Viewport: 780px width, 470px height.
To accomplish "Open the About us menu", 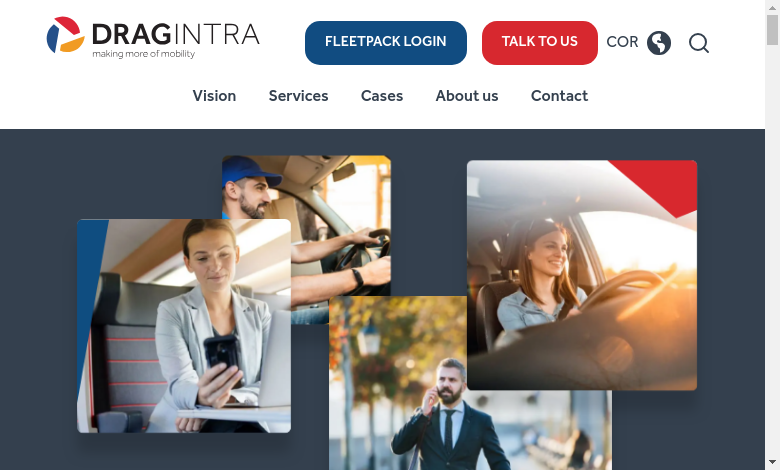I will coord(466,96).
